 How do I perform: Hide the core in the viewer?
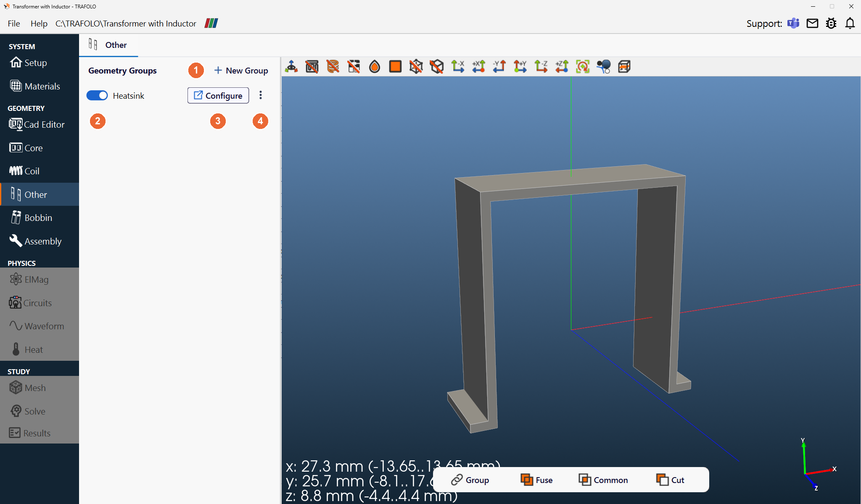click(x=312, y=66)
